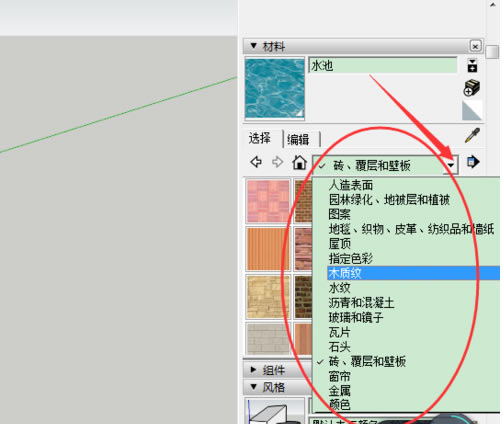The height and width of the screenshot is (424, 503).
Task: Click the forward arrow navigation icon
Action: point(277,162)
